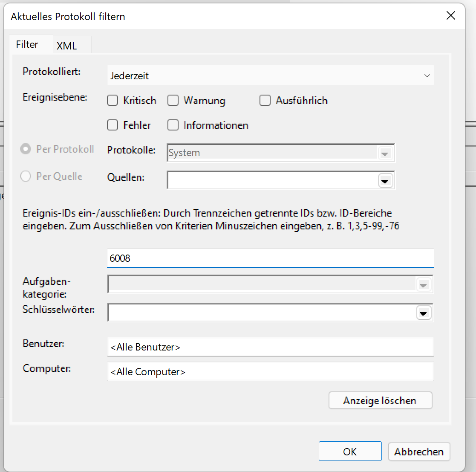Viewport: 476px width, 472px height.
Task: Close the filter dialog window
Action: click(x=450, y=16)
